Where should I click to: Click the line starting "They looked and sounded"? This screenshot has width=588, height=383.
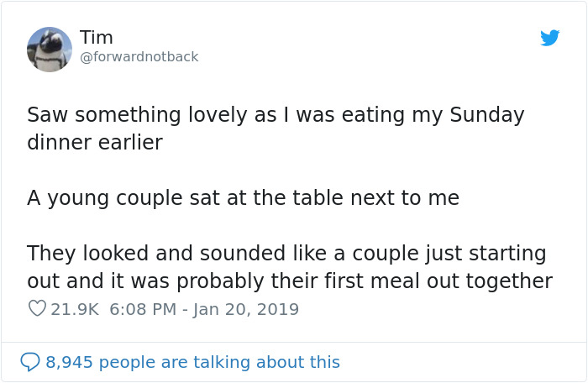point(286,253)
